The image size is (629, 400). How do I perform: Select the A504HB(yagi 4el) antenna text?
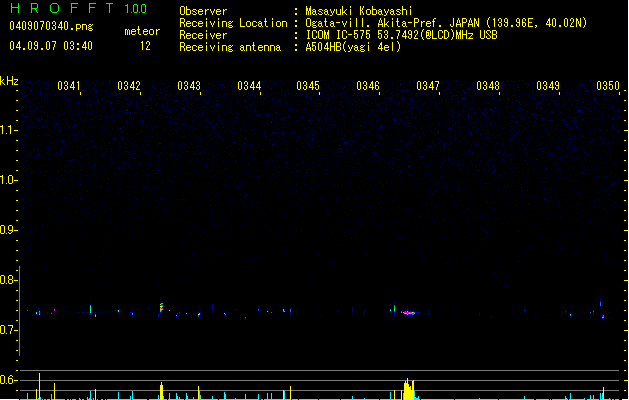pos(353,47)
